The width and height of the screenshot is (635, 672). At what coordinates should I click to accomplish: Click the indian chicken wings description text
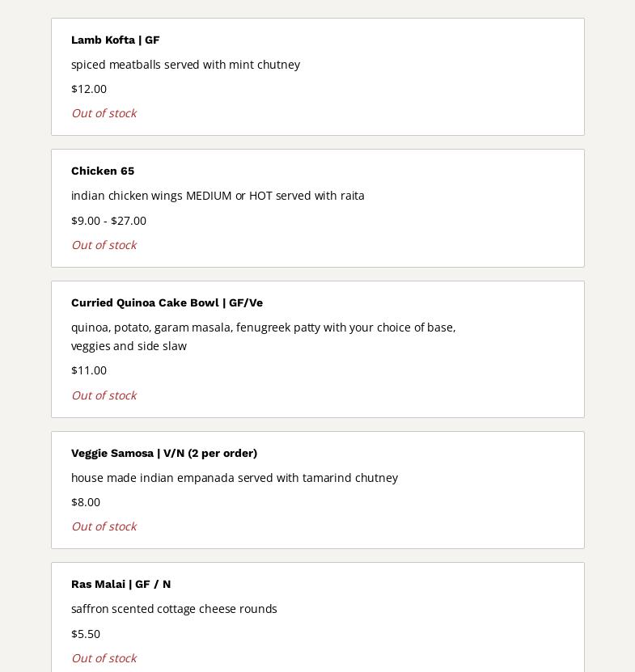point(218,195)
